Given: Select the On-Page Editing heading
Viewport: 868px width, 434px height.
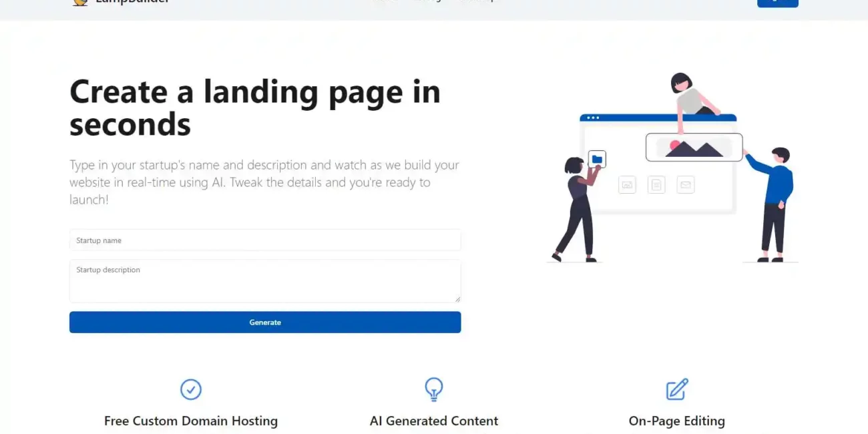Looking at the screenshot, I should click(677, 421).
